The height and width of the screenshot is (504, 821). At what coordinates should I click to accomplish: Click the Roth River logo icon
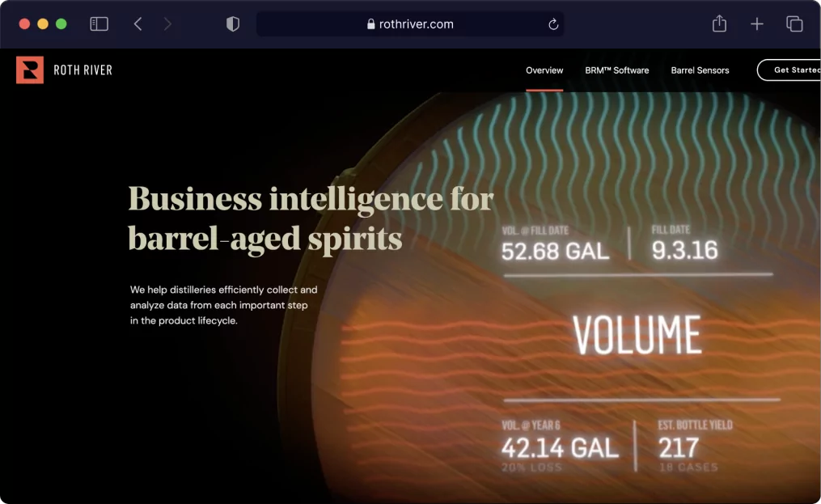[x=30, y=70]
